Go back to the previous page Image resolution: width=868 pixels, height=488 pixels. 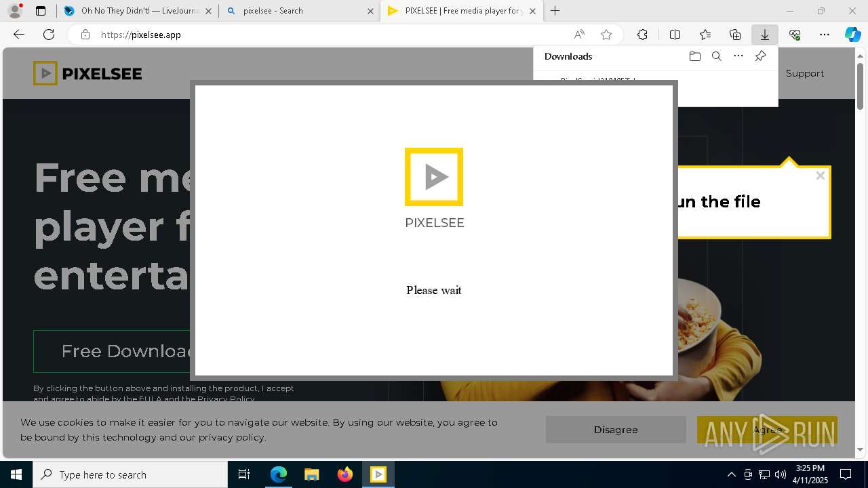click(19, 35)
